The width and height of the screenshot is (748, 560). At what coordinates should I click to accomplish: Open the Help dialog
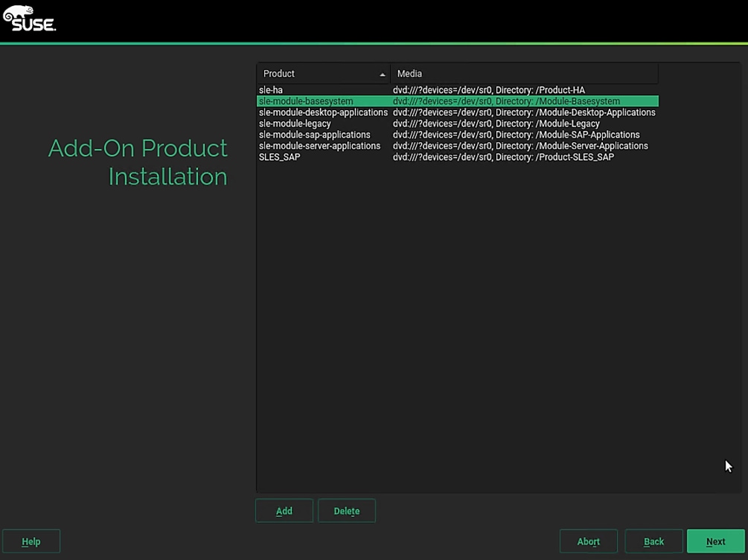pos(31,541)
